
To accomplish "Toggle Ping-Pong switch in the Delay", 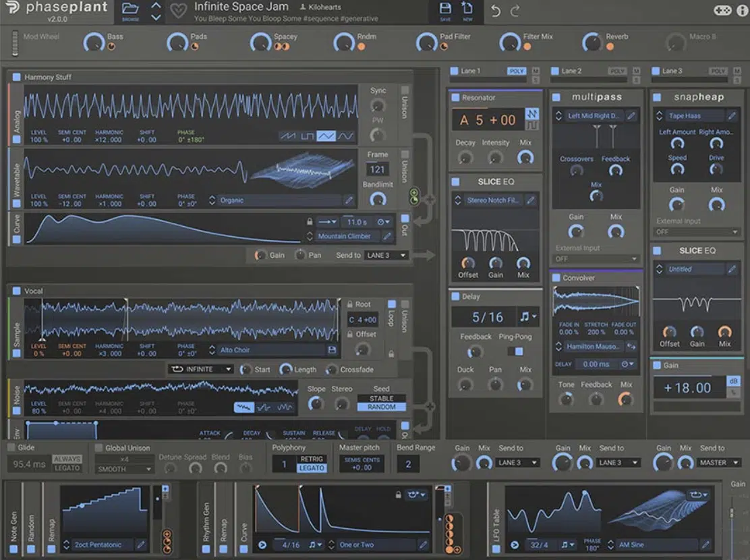I will tap(515, 352).
